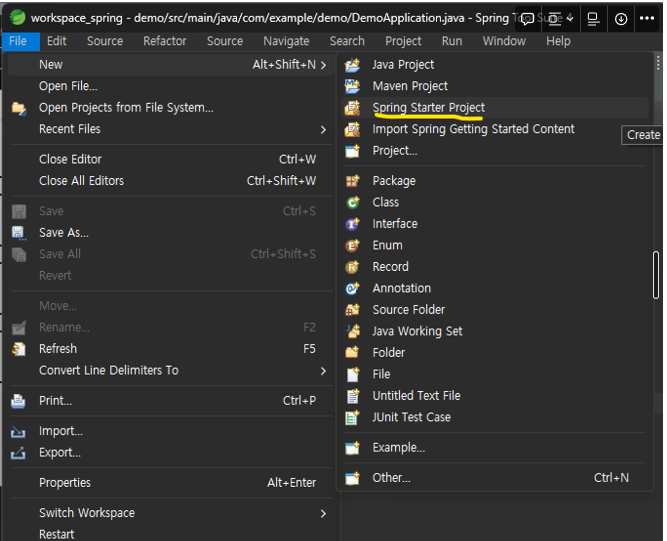Click the Import icon
Image resolution: width=667 pixels, height=541 pixels.
tap(19, 431)
